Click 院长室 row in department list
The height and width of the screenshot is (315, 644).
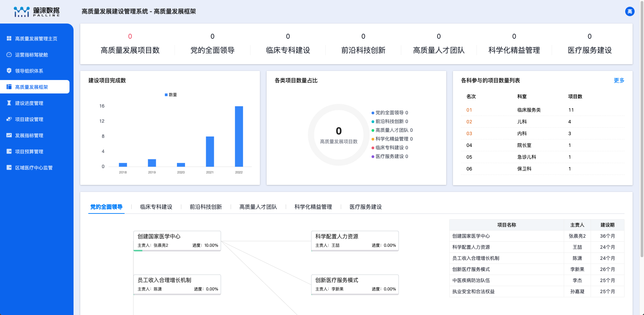click(x=543, y=145)
